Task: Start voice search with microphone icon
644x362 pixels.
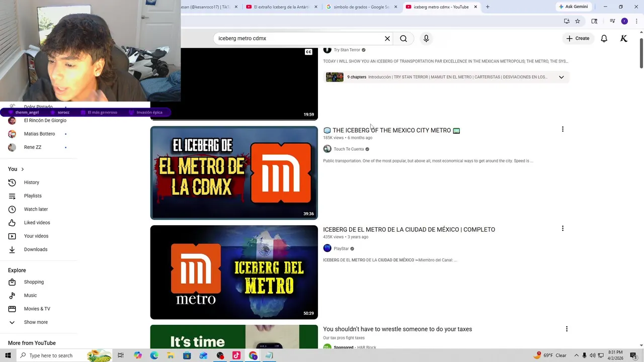Action: click(x=426, y=38)
